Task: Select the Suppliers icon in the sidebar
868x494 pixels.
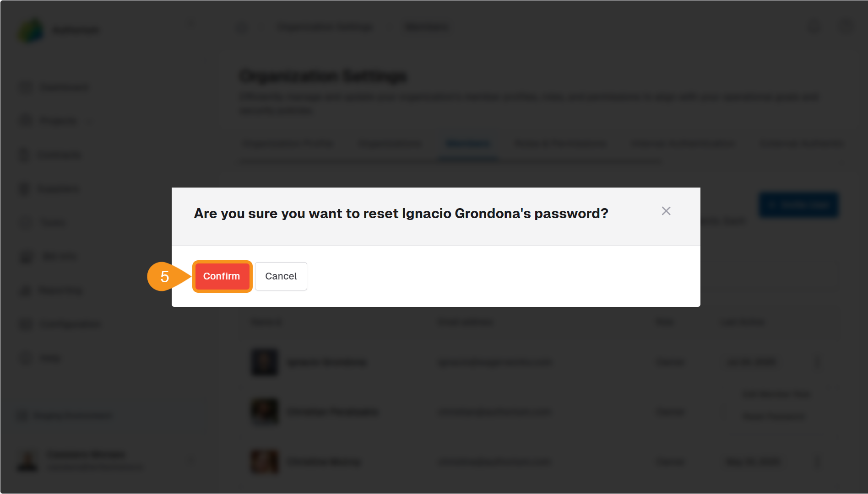Action: click(26, 188)
